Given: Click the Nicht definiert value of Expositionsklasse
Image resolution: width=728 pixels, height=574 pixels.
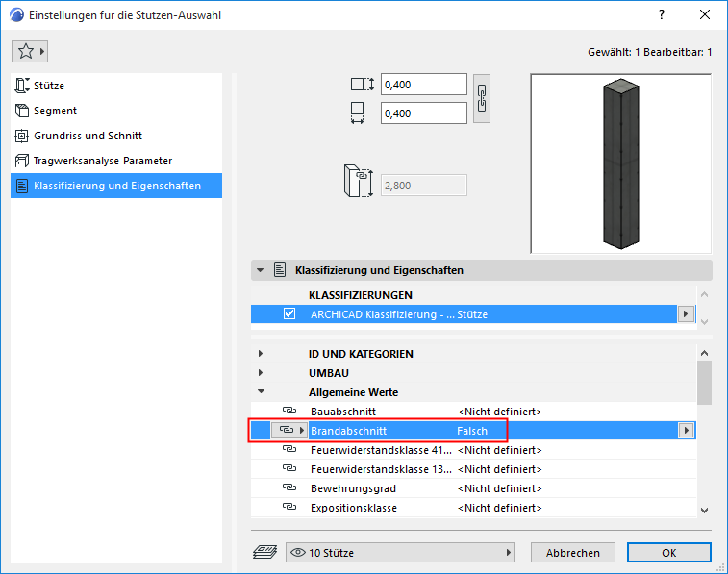Looking at the screenshot, I should point(499,508).
